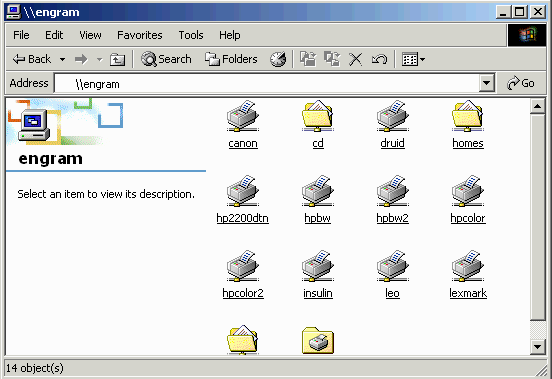Screen dimensions: 552x379
Task: Click the homes label link
Action: (x=468, y=143)
